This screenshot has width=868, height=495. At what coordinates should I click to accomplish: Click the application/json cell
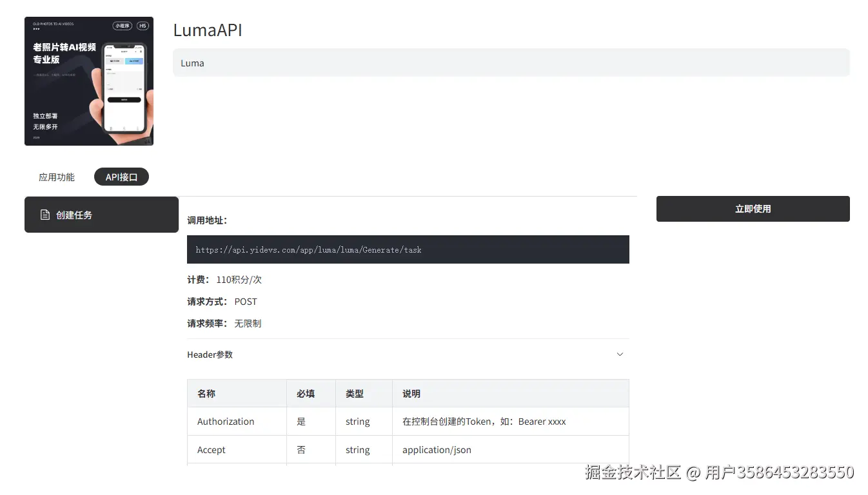point(510,450)
